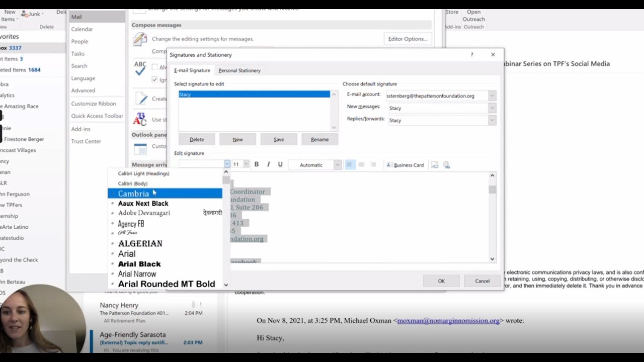Click Outlook panes icon
Viewport: 644px width, 362px height.
[x=140, y=148]
